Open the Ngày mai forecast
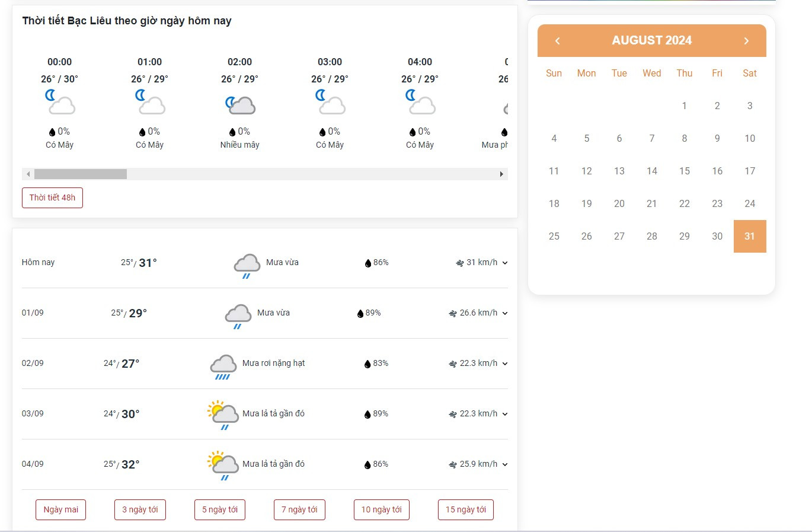Screen dimensions: 812x532 point(61,509)
